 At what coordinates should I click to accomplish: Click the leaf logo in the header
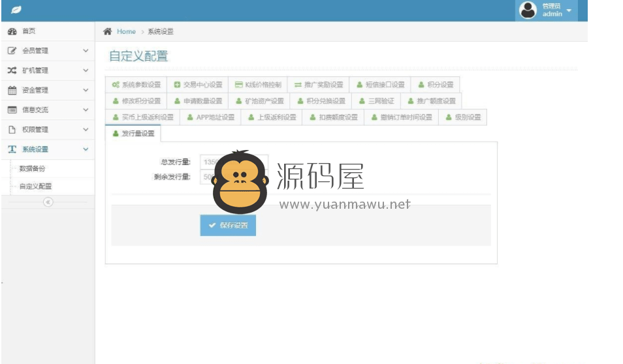point(16,10)
